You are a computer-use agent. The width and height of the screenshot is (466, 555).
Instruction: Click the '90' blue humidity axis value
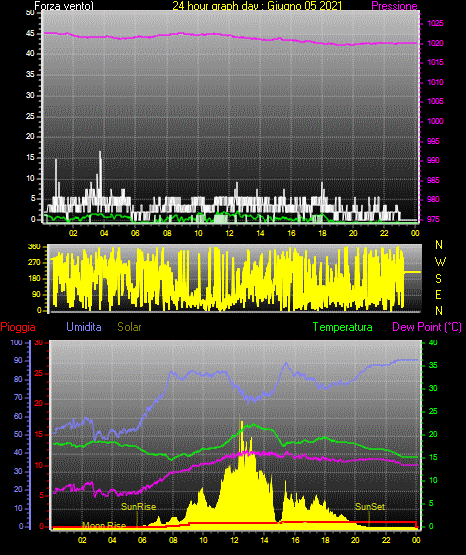pos(18,360)
